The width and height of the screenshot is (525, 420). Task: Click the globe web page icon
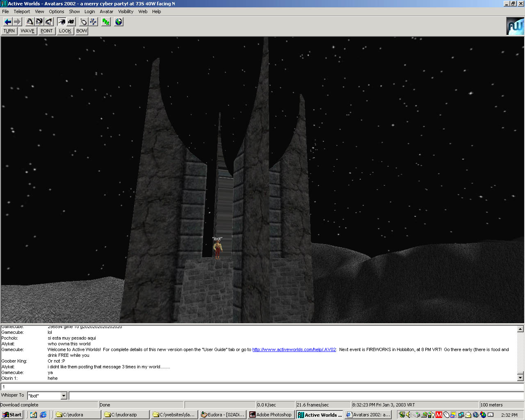(119, 22)
